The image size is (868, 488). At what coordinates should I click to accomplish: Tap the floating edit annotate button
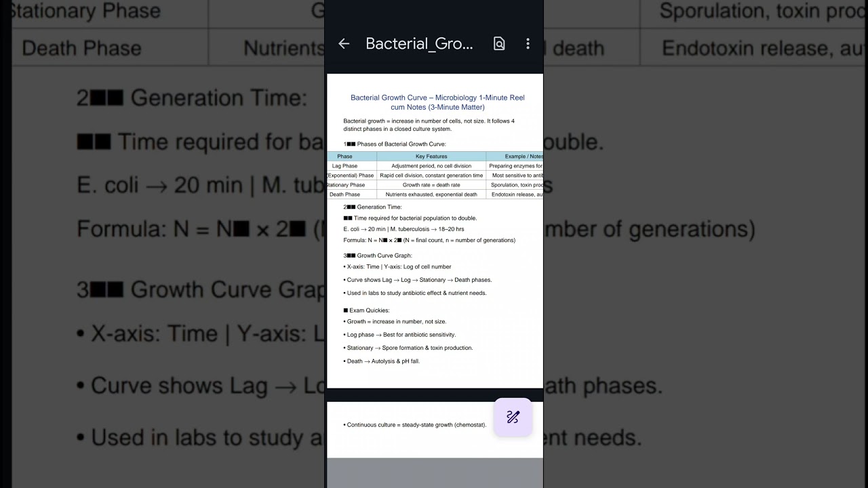click(x=513, y=418)
